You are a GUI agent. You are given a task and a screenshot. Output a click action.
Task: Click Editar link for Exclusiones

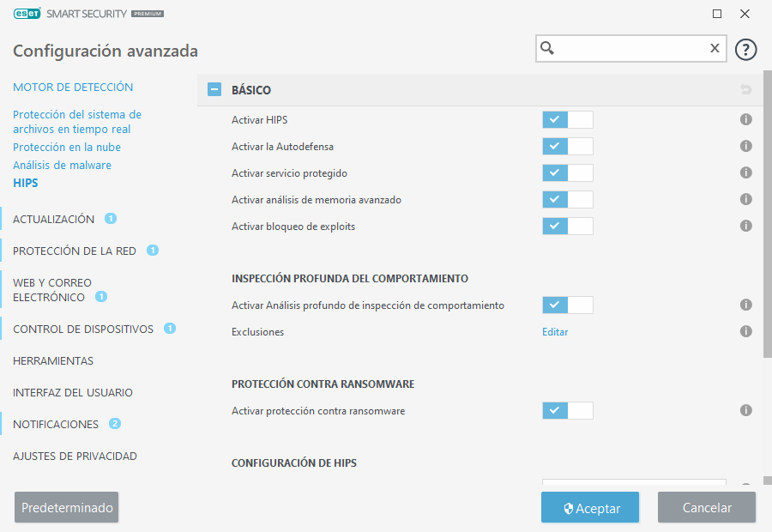(x=555, y=332)
